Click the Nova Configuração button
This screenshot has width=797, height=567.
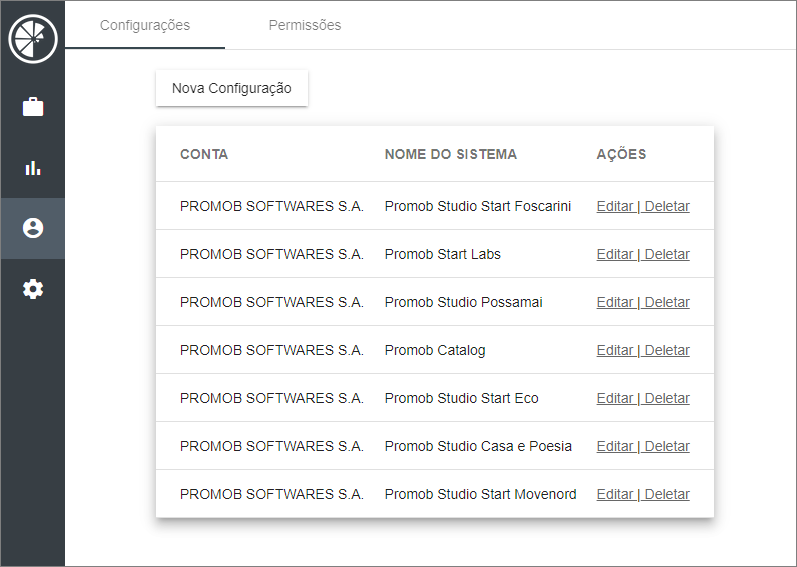point(232,88)
